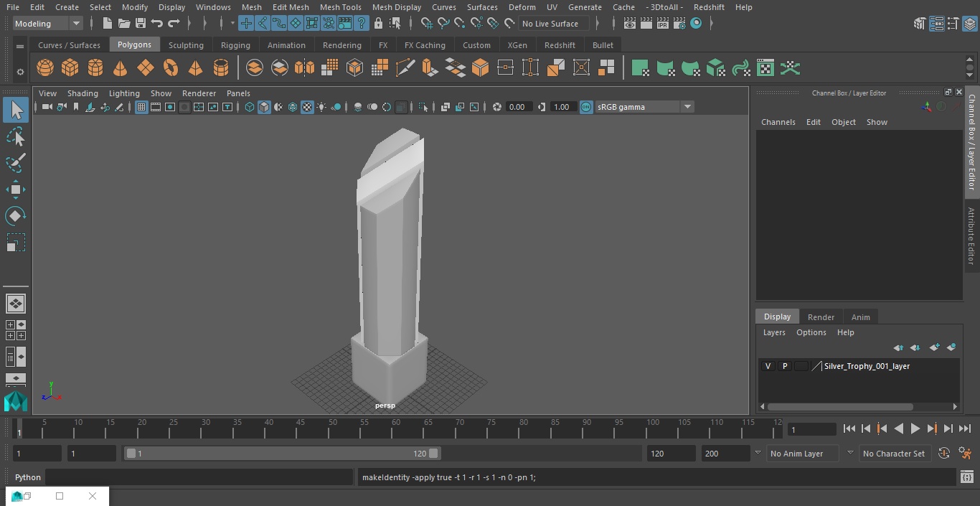Open the sRGB gamma view transform dropdown
Viewport: 980px width, 506px height.
tap(644, 107)
